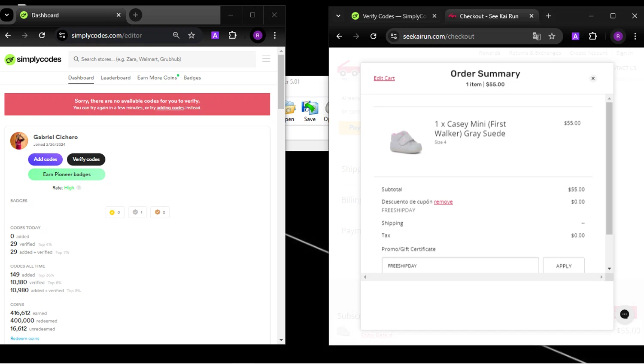This screenshot has width=644, height=364.
Task: Open Extensions puzzle menu in checkout window
Action: point(592,37)
